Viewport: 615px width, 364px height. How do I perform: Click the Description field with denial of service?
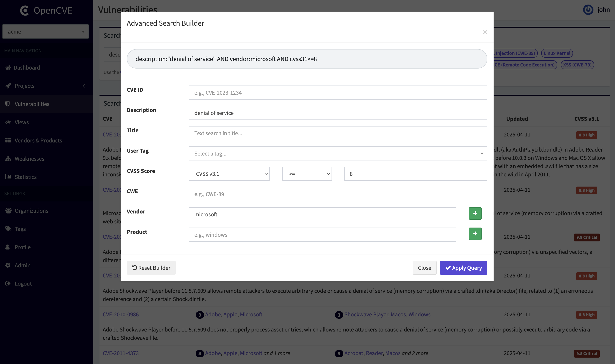point(338,113)
